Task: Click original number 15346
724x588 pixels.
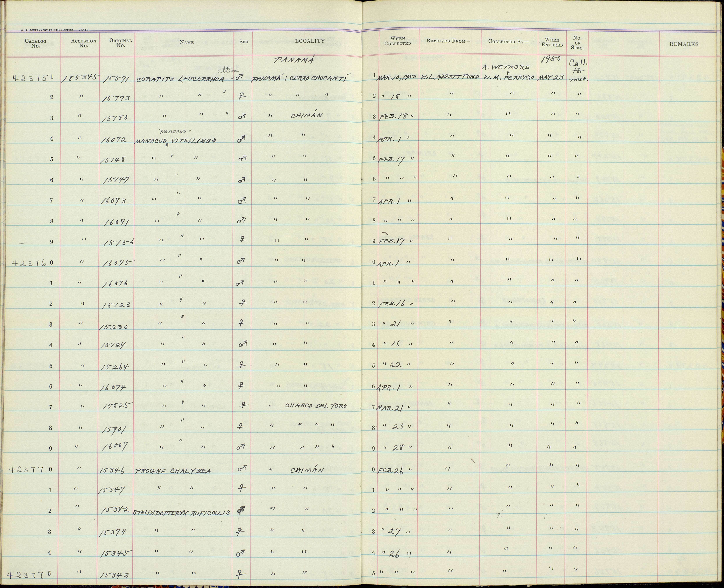Action: 112,471
